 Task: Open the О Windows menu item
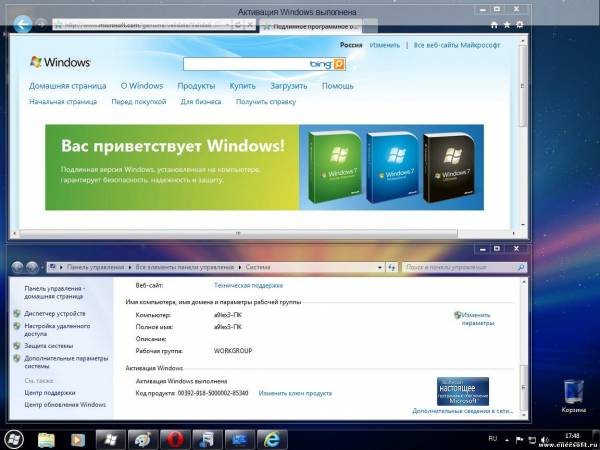[142, 86]
